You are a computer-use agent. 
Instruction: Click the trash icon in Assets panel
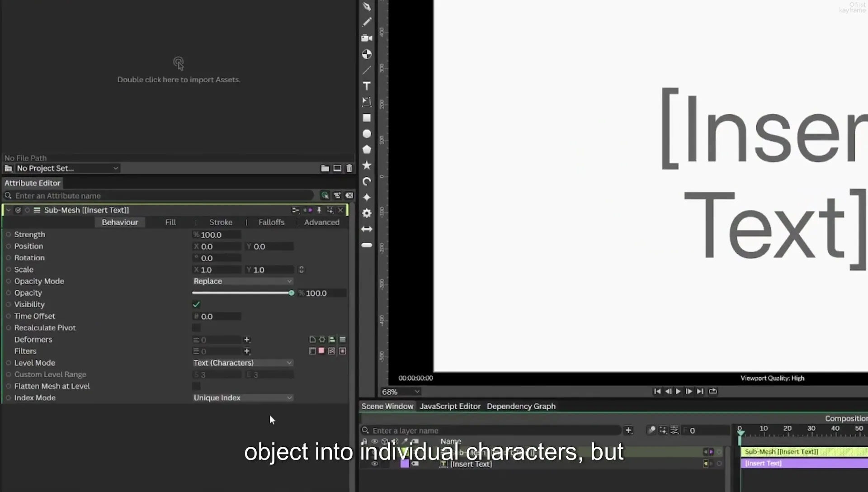(349, 168)
